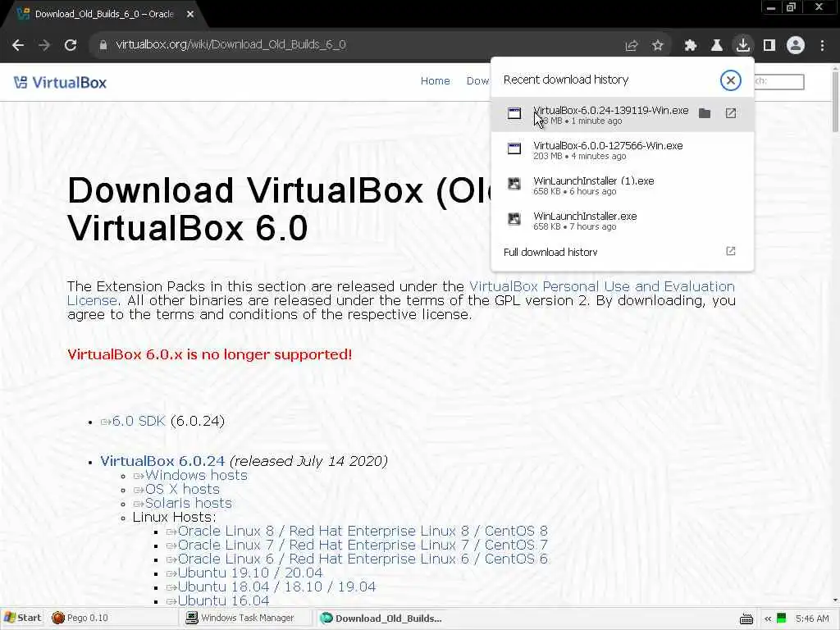Open WinLaunchInstaller.exe download entry

click(623, 221)
